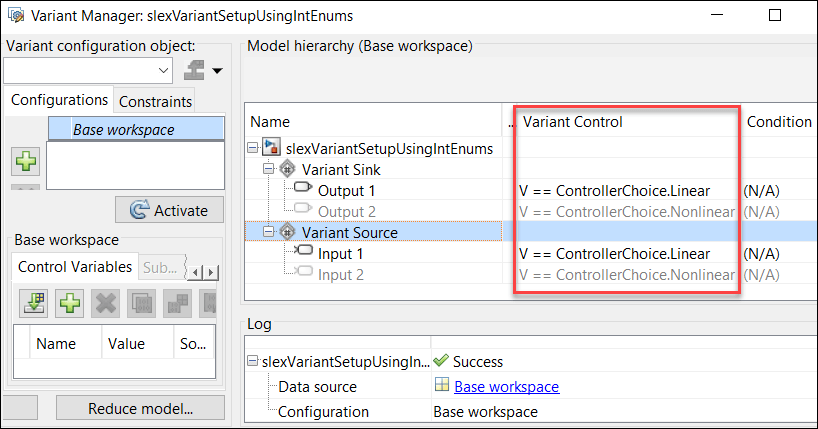Select the Input 1 tree row
The width and height of the screenshot is (818, 429).
[x=340, y=253]
